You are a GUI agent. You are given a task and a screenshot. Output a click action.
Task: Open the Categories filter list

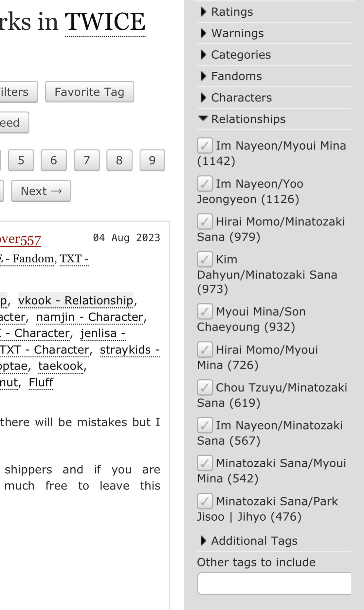[x=241, y=55]
